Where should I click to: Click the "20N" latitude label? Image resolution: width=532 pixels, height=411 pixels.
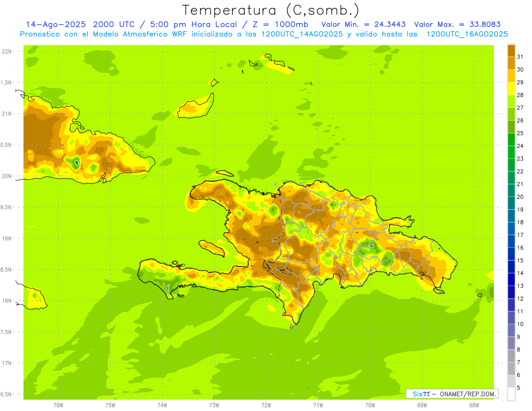pyautogui.click(x=7, y=176)
